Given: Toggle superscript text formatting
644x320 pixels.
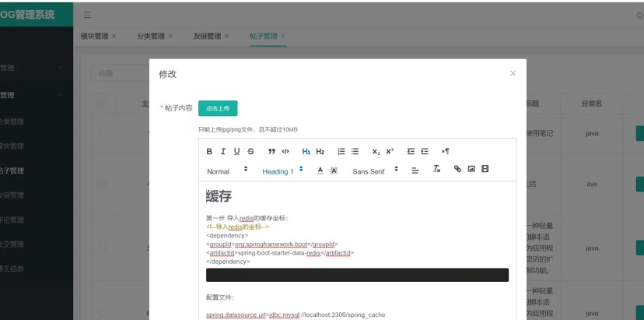Looking at the screenshot, I should pos(390,151).
